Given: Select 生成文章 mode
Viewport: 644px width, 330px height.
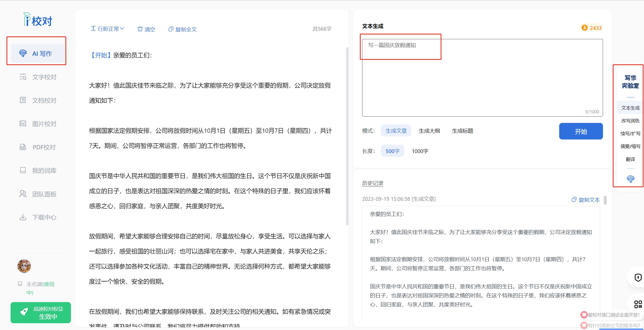Looking at the screenshot, I should point(396,131).
